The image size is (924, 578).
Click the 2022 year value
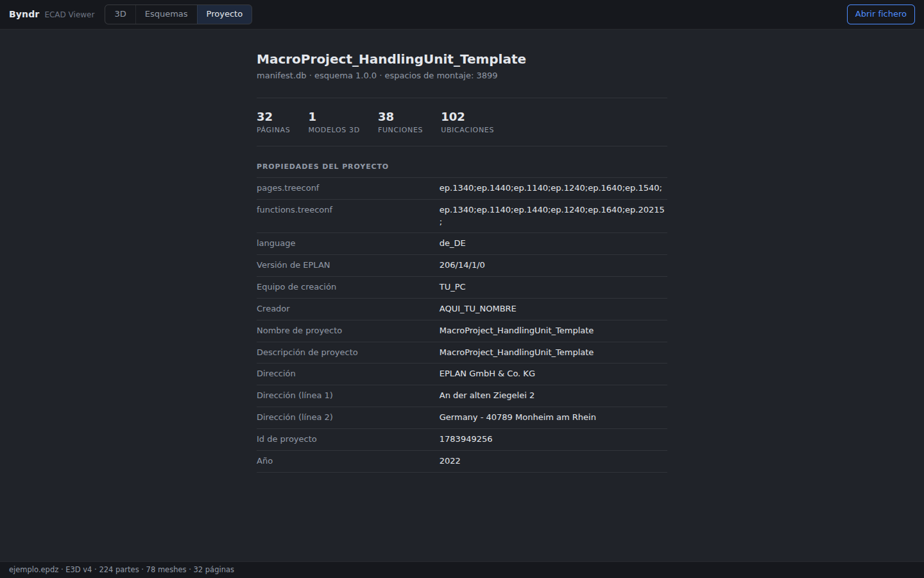(450, 461)
